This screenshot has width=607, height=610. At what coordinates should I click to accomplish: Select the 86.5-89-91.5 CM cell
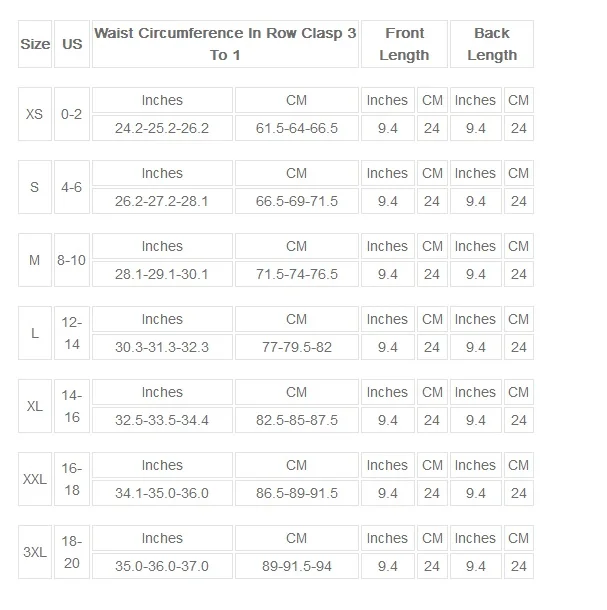(297, 493)
